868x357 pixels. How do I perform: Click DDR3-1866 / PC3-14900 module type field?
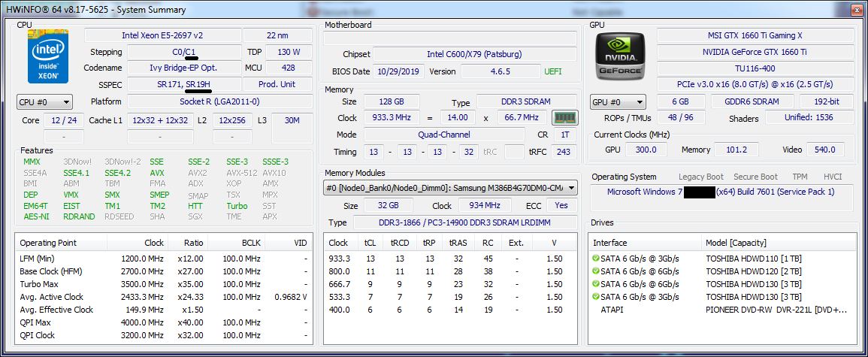[465, 222]
